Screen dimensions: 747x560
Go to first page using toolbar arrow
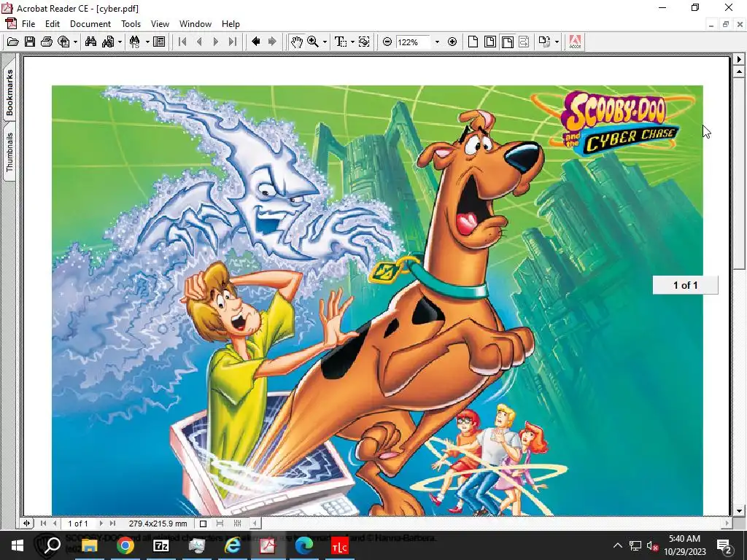pyautogui.click(x=182, y=42)
